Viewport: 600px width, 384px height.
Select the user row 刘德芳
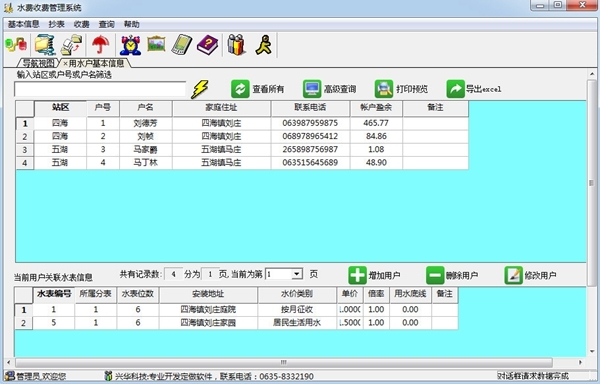pos(242,123)
